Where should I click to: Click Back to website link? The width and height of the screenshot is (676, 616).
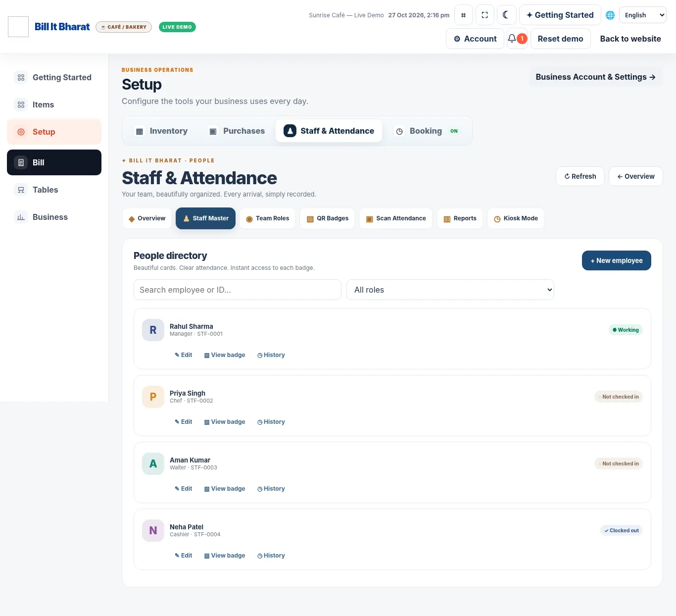[630, 39]
